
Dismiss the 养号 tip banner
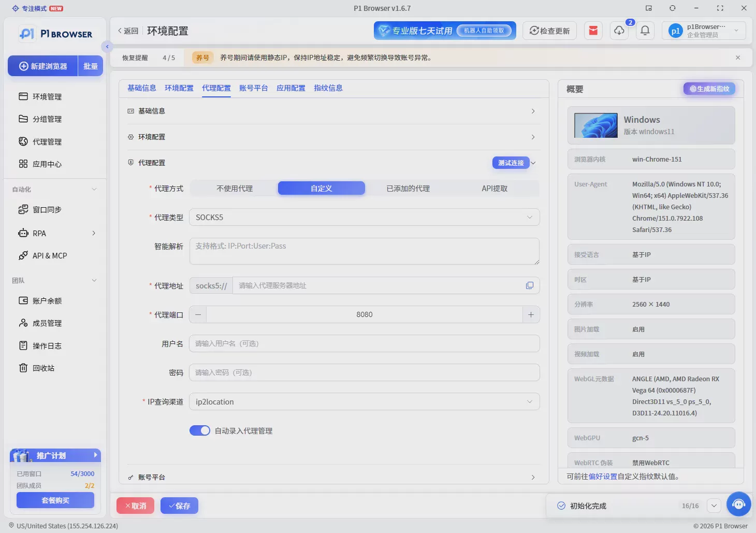(x=738, y=57)
